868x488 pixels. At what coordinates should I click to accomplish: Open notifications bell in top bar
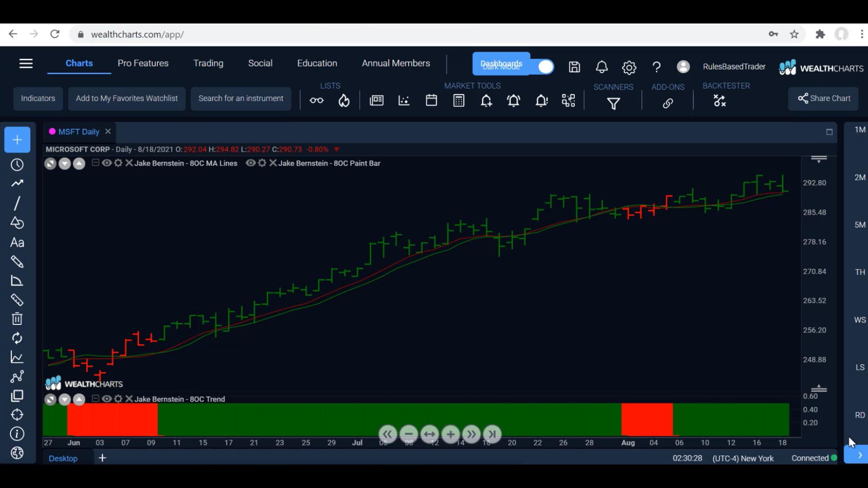click(602, 67)
